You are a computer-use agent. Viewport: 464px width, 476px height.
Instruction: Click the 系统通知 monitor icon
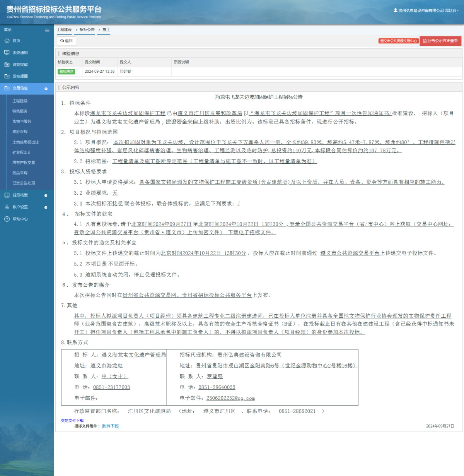tap(7, 53)
